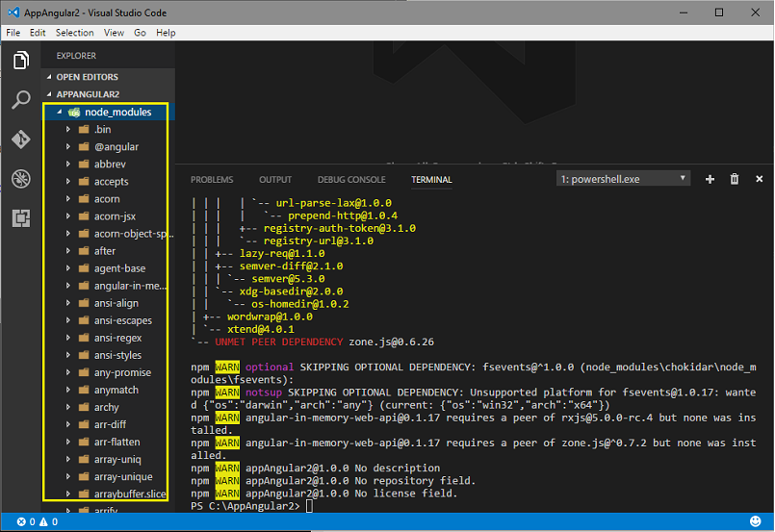Viewport: 775px width, 532px height.
Task: Click the EXPLORER panel title
Action: 76,56
